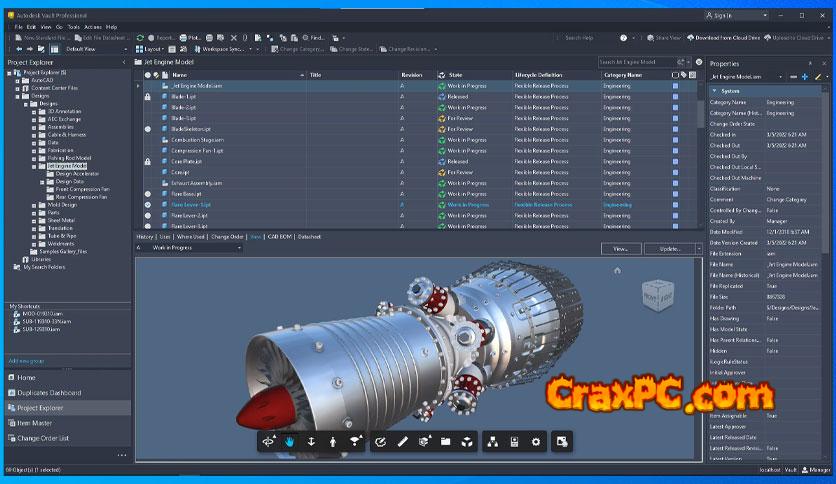Switch to the Where Used tab
Viewport: 836px width, 484px height.
189,237
